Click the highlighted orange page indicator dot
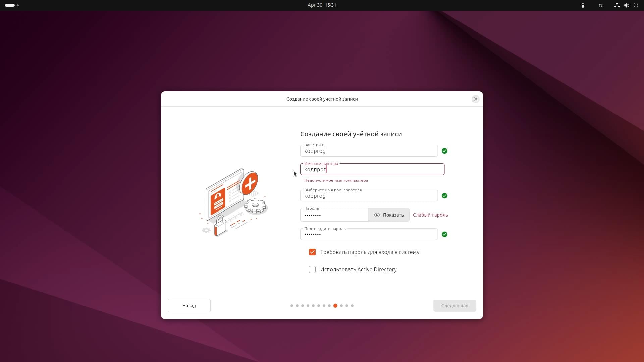Viewport: 644px width, 362px height. pyautogui.click(x=335, y=306)
